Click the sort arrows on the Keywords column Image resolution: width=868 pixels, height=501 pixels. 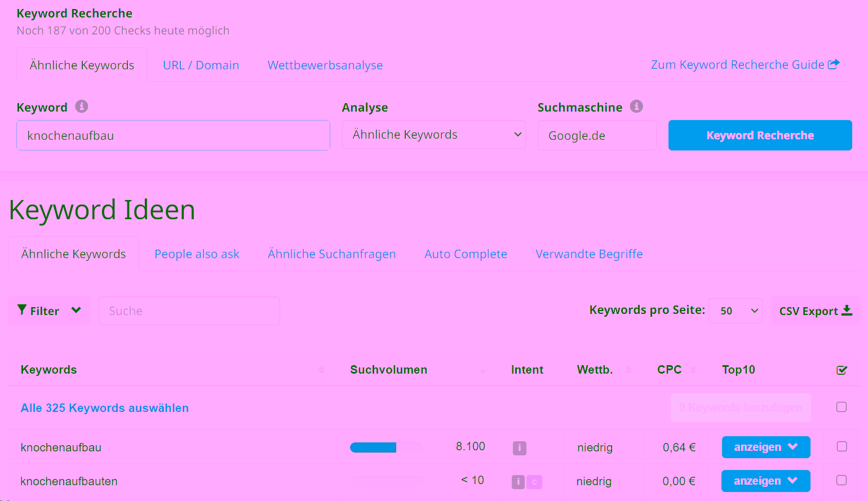pos(322,370)
